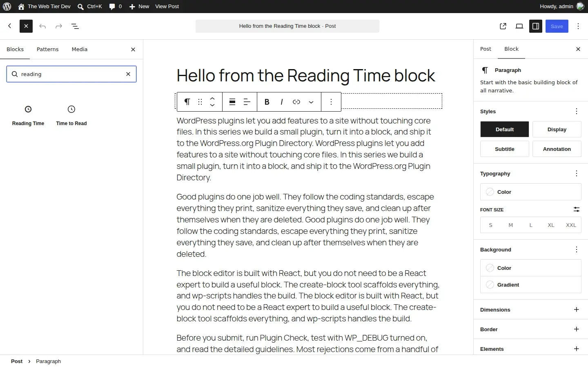Move the block up
Image resolution: width=588 pixels, height=368 pixels.
tap(212, 99)
